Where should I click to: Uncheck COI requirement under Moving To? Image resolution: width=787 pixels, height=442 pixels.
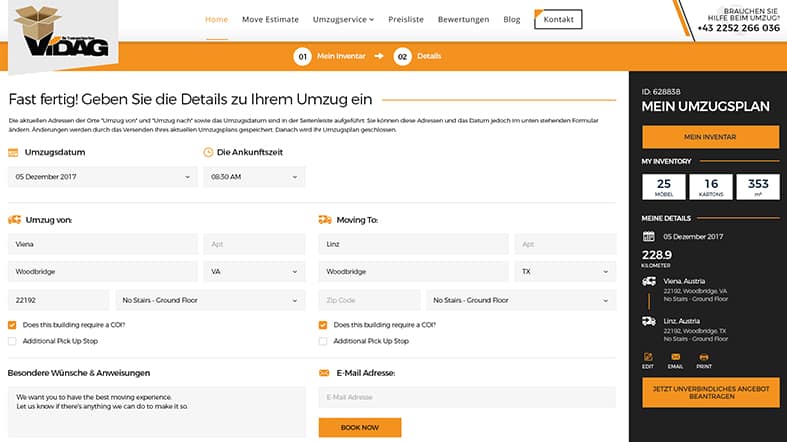point(324,325)
